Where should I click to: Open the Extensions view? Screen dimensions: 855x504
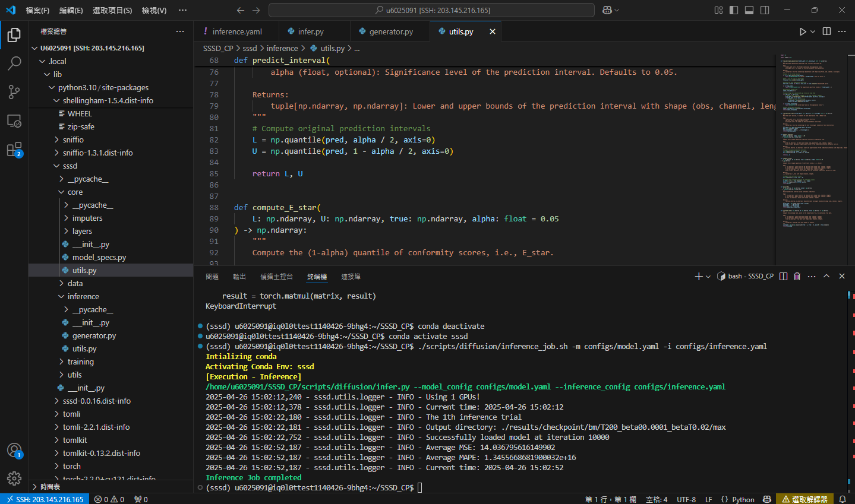click(14, 149)
